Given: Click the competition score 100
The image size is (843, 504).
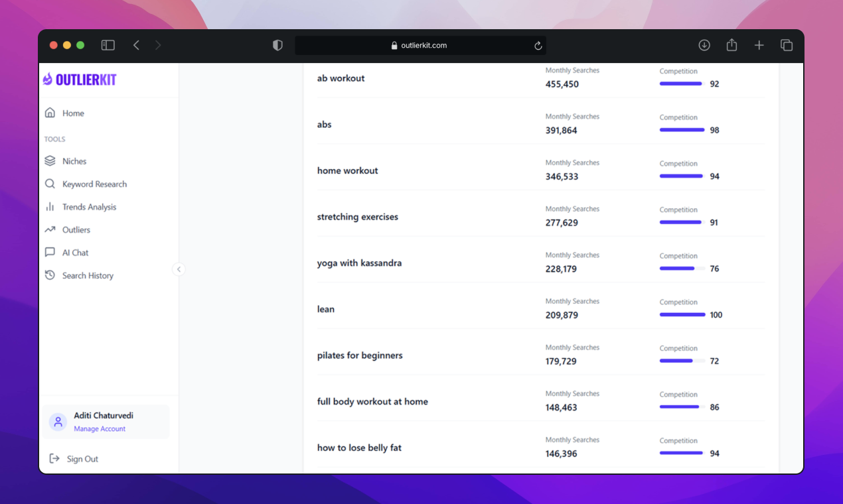Looking at the screenshot, I should (716, 315).
